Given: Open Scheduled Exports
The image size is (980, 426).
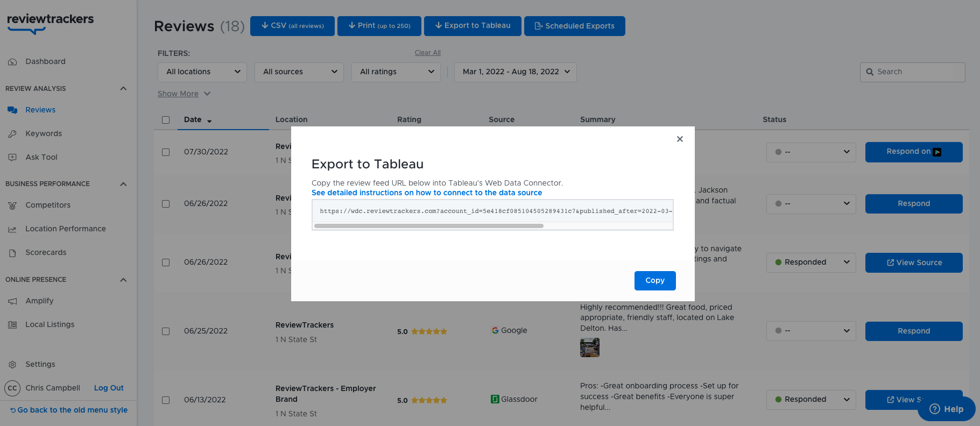Looking at the screenshot, I should [575, 26].
